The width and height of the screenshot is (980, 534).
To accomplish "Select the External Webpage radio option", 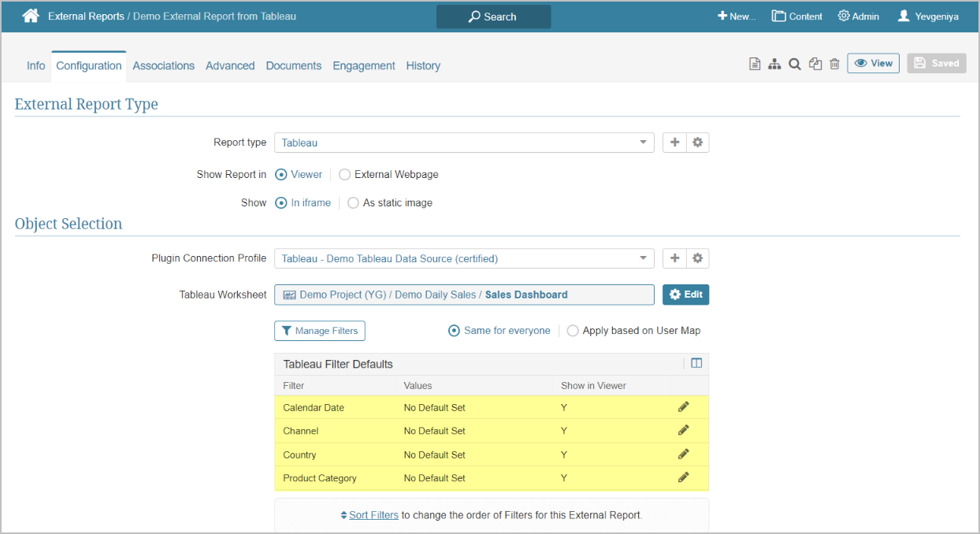I will point(345,175).
